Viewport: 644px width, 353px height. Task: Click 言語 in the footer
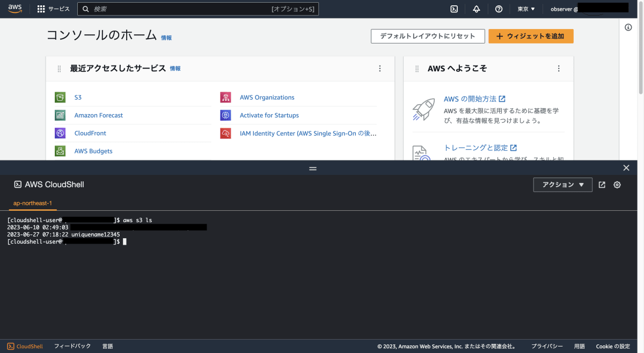tap(107, 347)
